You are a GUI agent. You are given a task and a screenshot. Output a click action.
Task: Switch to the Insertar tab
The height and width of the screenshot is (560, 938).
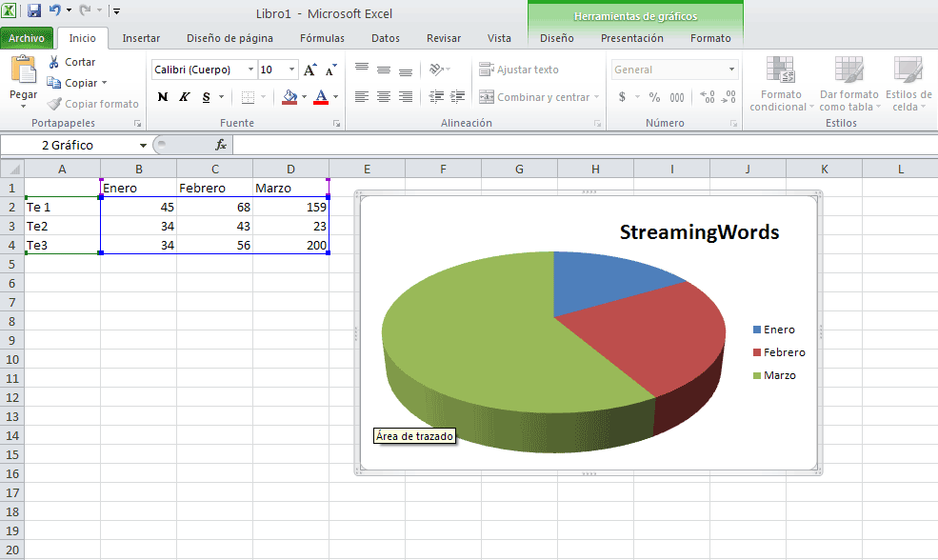point(141,38)
